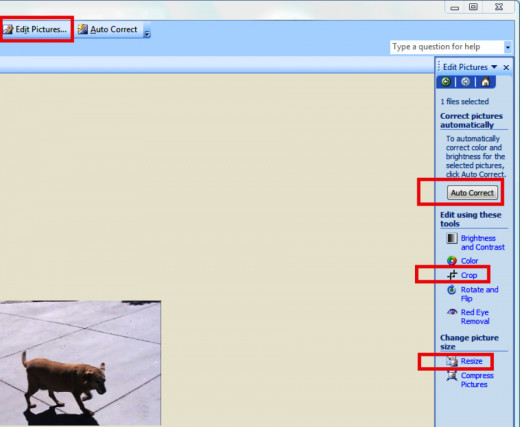This screenshot has width=520, height=427.
Task: Close the Edit Pictures task pane
Action: point(506,67)
